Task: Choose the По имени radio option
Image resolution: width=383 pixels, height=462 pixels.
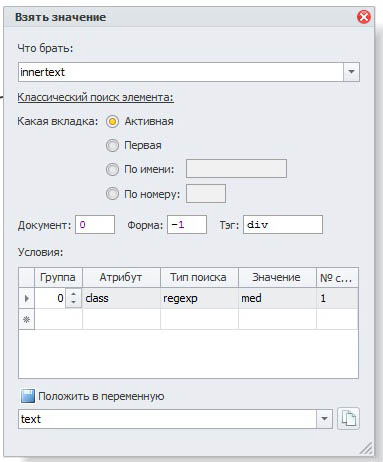Action: coord(112,169)
